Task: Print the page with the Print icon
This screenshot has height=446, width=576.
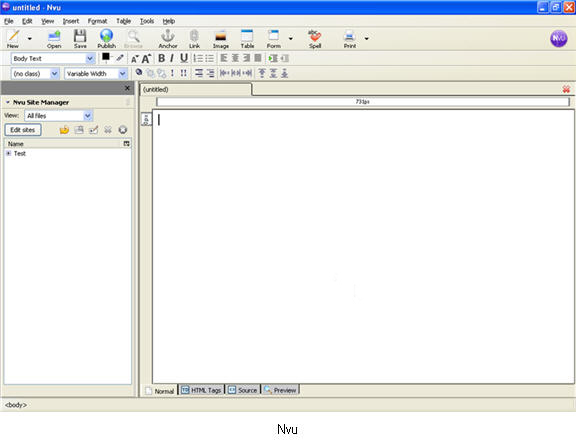Action: coord(350,39)
